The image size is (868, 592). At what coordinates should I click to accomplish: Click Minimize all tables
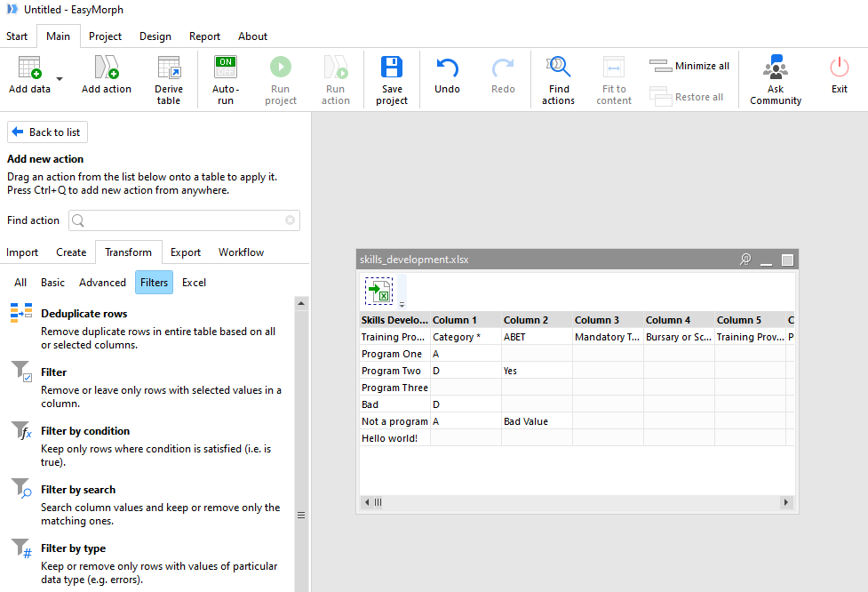click(689, 66)
